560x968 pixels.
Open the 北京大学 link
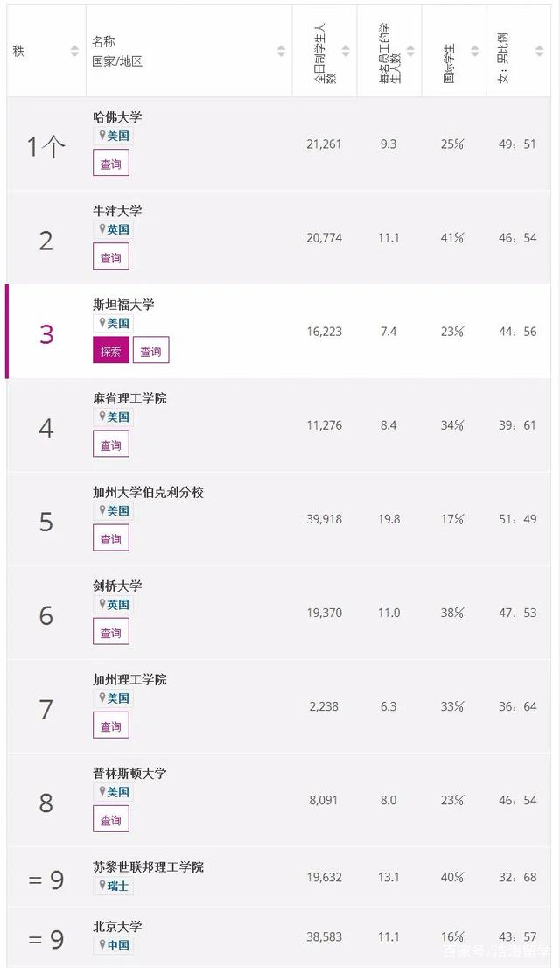pos(117,926)
